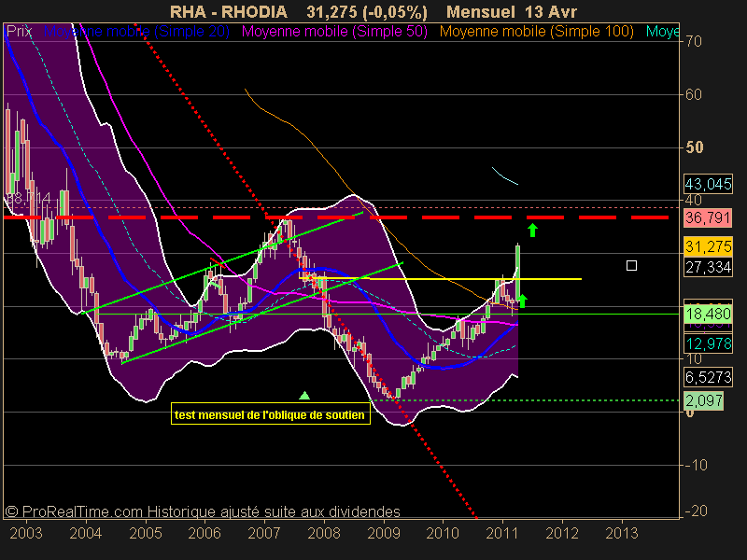This screenshot has width=747, height=560.
Task: Select 'Moyenne mobile (Simple 100)' legend entry
Action: click(x=536, y=32)
